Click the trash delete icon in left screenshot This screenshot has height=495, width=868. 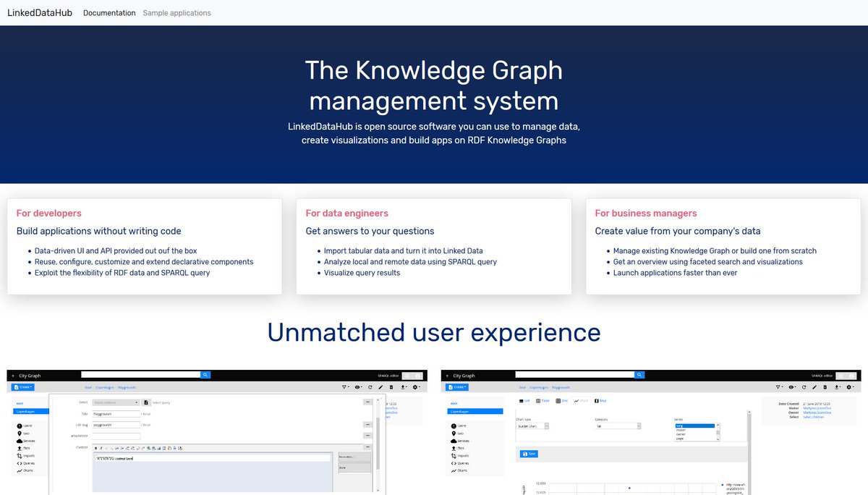pyautogui.click(x=391, y=387)
